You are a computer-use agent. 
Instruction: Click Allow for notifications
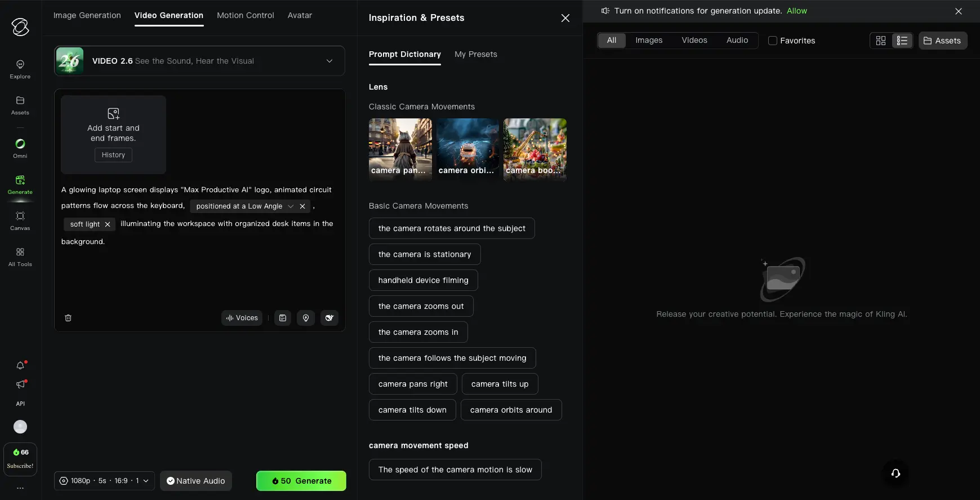[x=796, y=11]
